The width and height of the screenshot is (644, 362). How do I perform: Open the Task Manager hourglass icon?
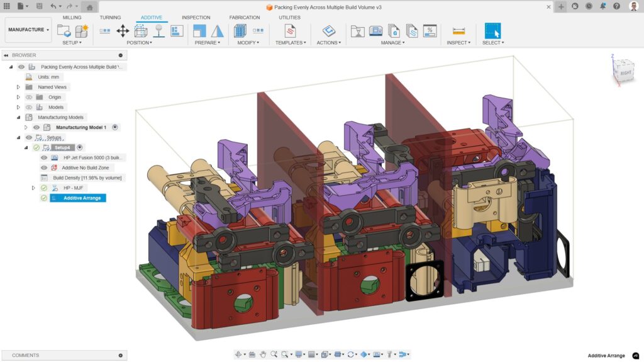point(357,31)
